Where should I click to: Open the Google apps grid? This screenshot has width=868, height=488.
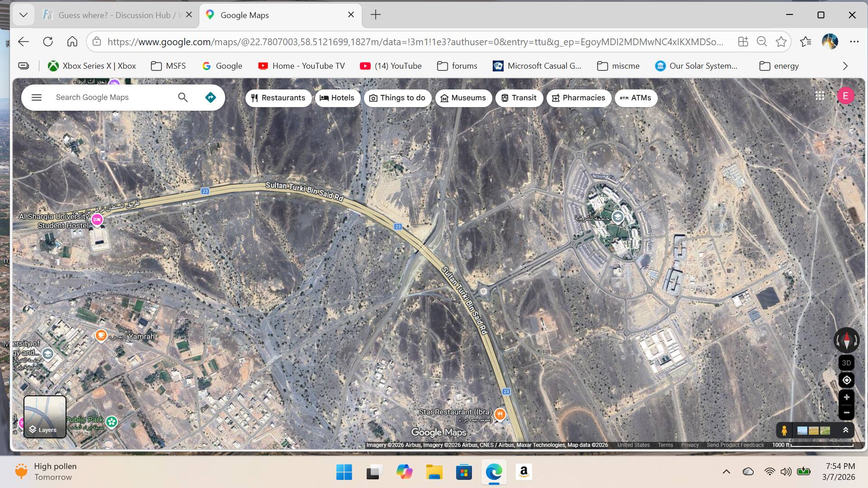(820, 96)
